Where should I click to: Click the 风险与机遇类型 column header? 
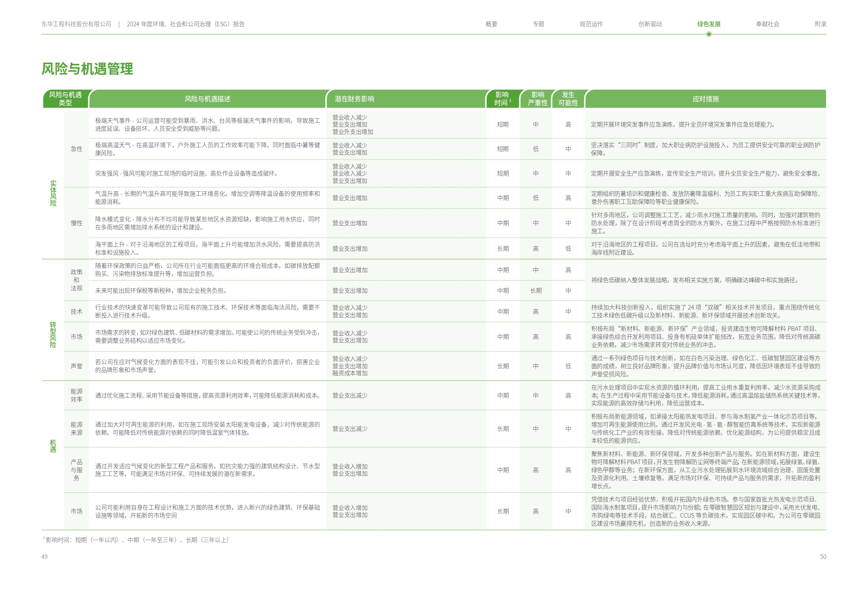pos(65,99)
